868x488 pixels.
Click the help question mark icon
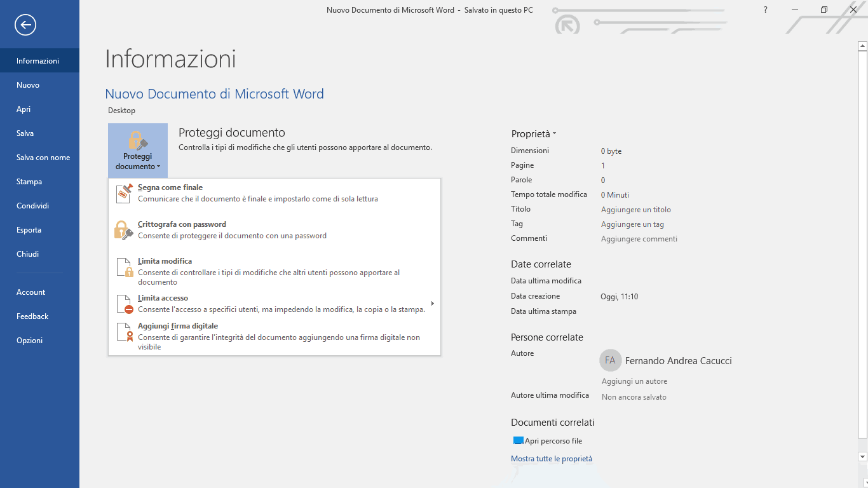(765, 10)
